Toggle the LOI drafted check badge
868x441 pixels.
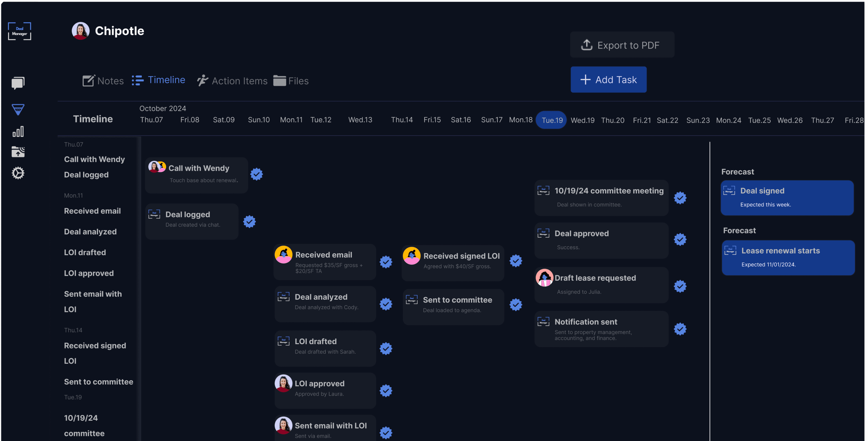(386, 349)
